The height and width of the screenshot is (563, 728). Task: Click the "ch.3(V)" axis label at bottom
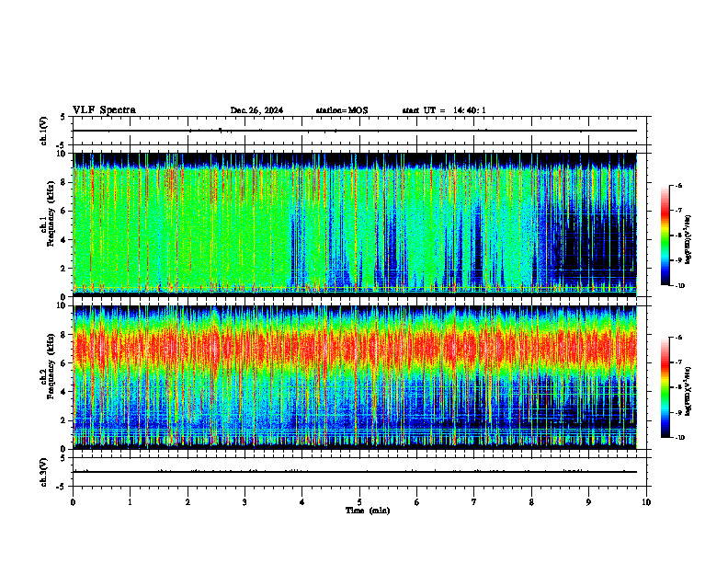tap(43, 472)
